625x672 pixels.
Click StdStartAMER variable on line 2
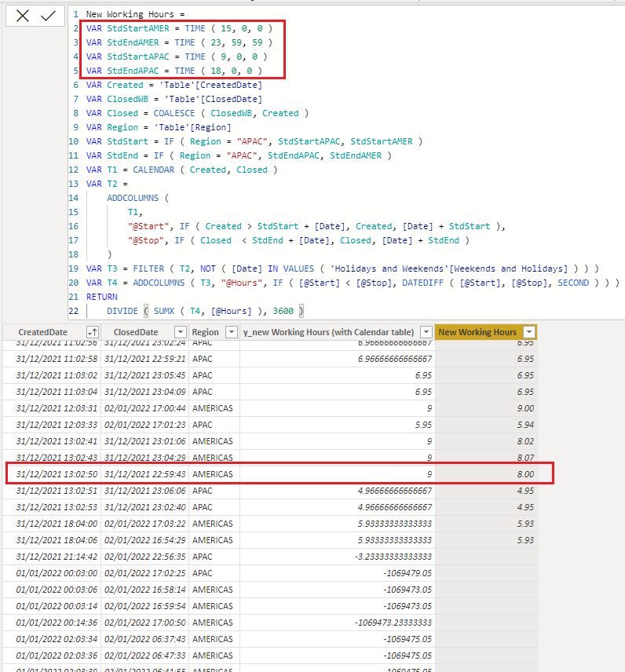coord(138,28)
